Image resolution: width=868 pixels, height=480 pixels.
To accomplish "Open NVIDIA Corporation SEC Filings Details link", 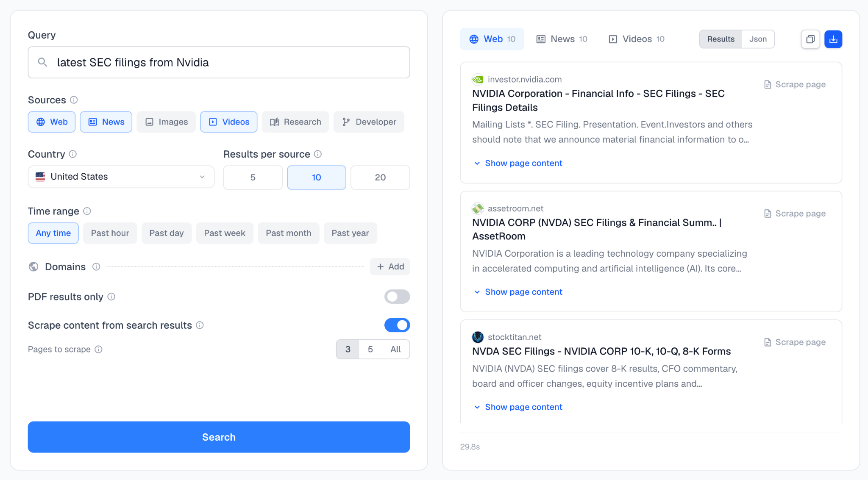I will 598,100.
